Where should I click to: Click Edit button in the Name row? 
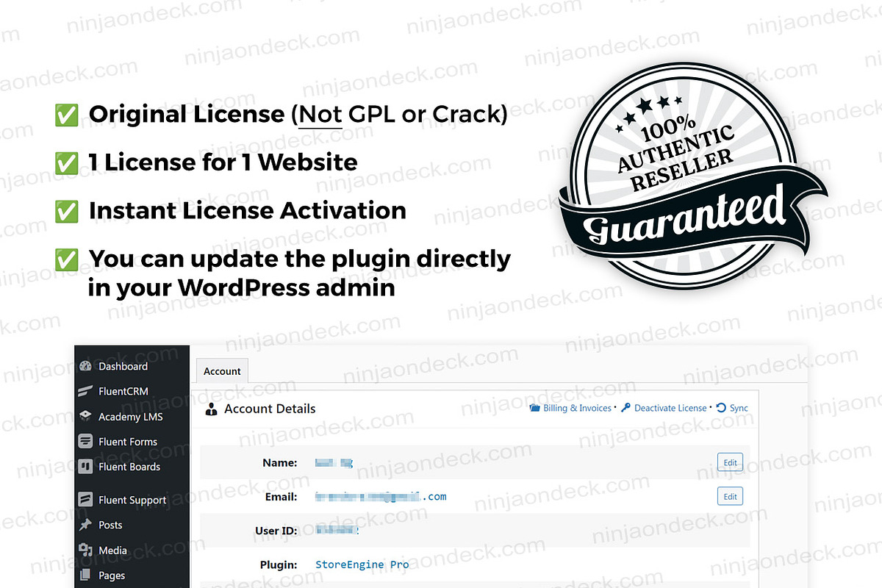(730, 463)
